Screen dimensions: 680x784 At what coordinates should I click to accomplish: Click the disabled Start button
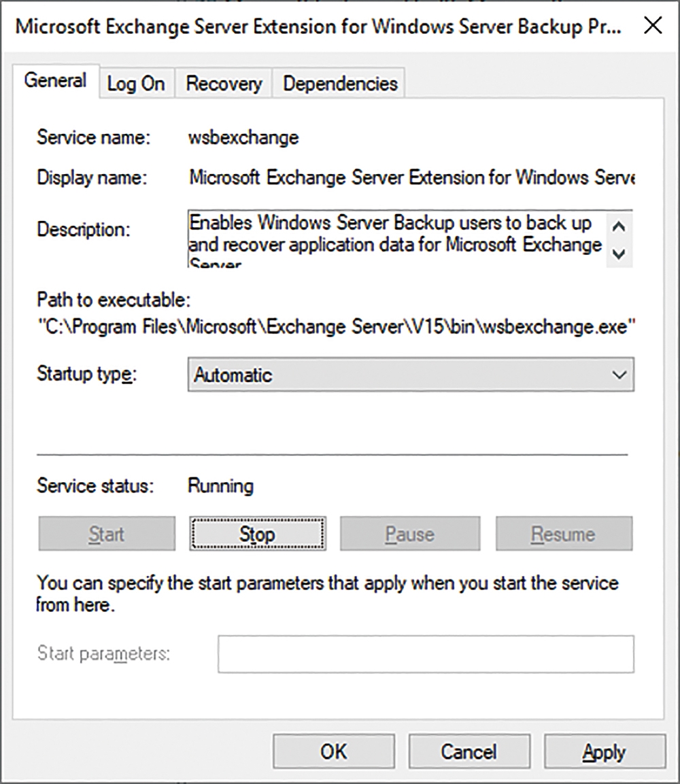pos(107,534)
